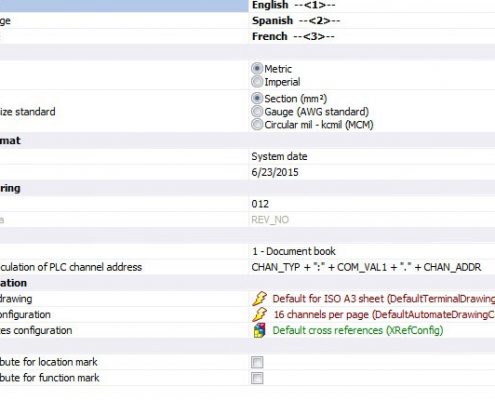
Task: Click the lightning icon beside Default for ISO A3 sheet
Action: [x=259, y=299]
